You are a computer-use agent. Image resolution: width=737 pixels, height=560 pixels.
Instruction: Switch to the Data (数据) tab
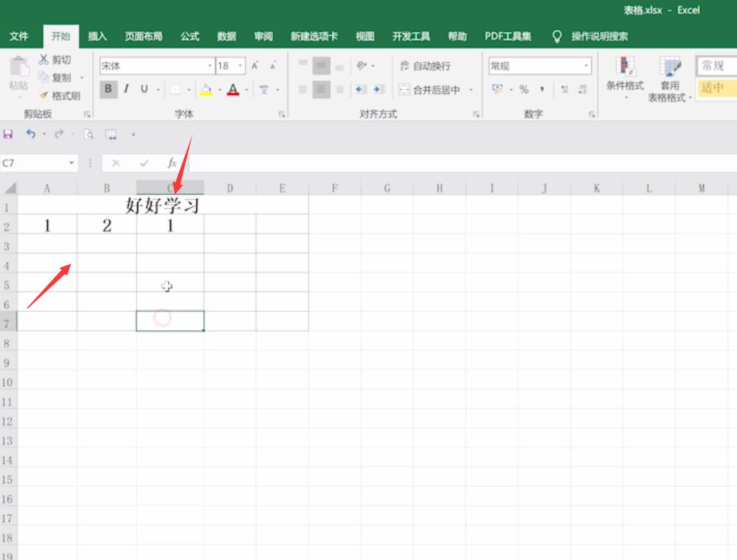(x=227, y=36)
